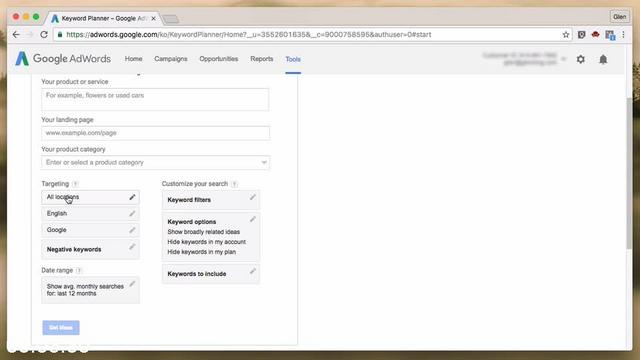This screenshot has width=640, height=360.
Task: Select the Tools tab
Action: [x=293, y=59]
